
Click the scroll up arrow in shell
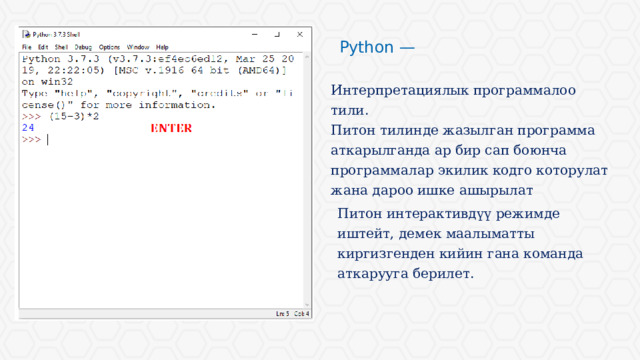click(x=307, y=58)
